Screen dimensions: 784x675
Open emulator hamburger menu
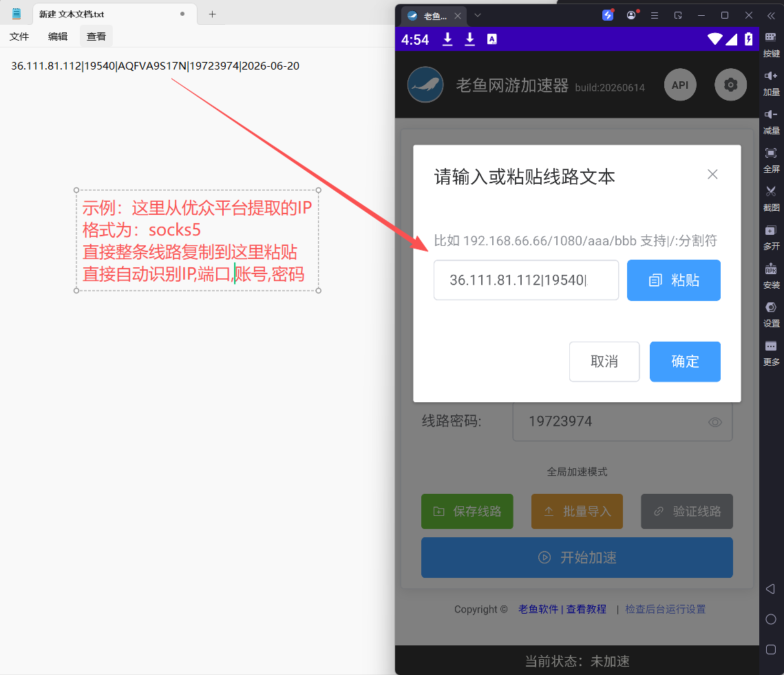pos(655,16)
